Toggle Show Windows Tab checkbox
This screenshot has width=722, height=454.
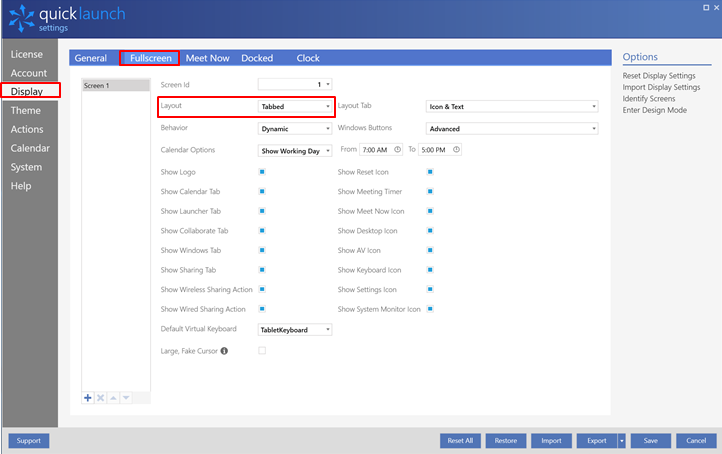coord(262,250)
